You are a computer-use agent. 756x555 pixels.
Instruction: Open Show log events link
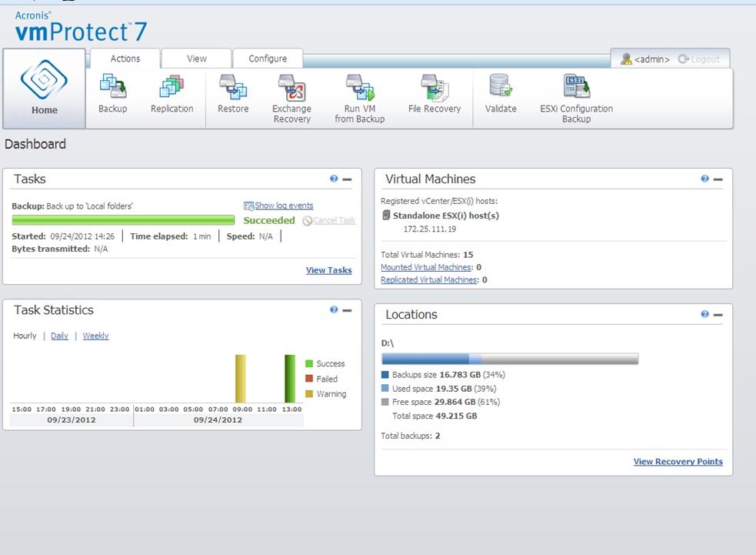(x=284, y=206)
